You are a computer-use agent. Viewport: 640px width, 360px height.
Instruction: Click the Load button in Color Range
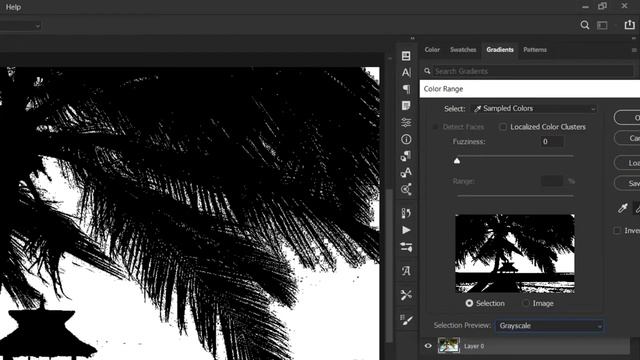click(628, 162)
